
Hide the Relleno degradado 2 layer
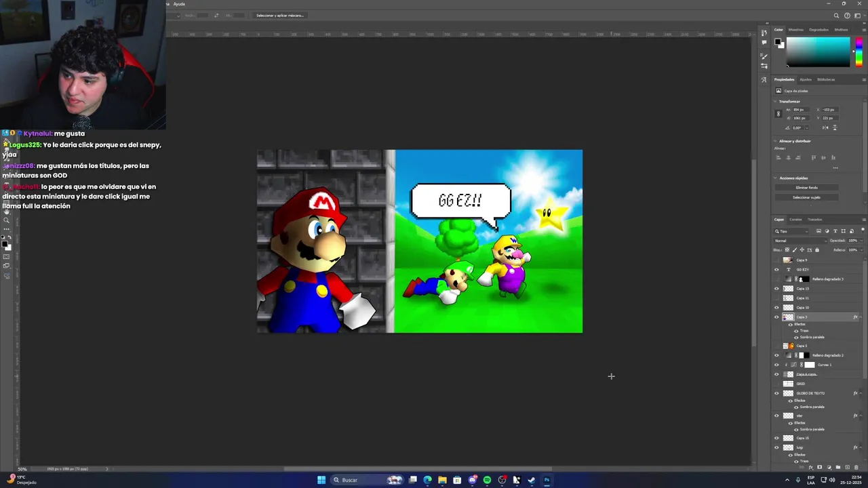[x=776, y=355]
